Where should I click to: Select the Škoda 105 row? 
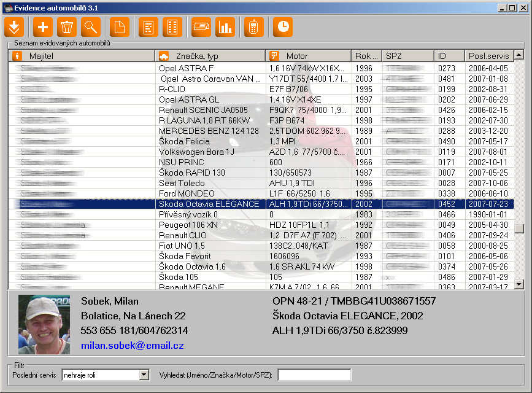[x=261, y=277]
